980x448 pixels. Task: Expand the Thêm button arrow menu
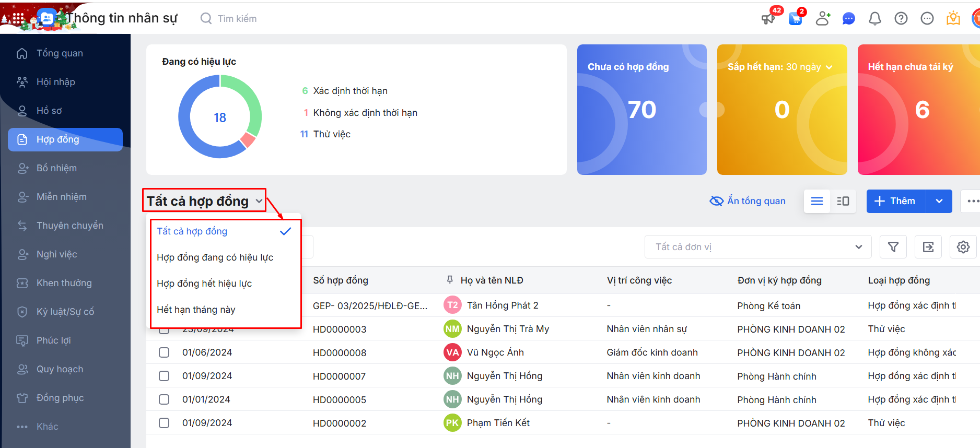tap(939, 201)
